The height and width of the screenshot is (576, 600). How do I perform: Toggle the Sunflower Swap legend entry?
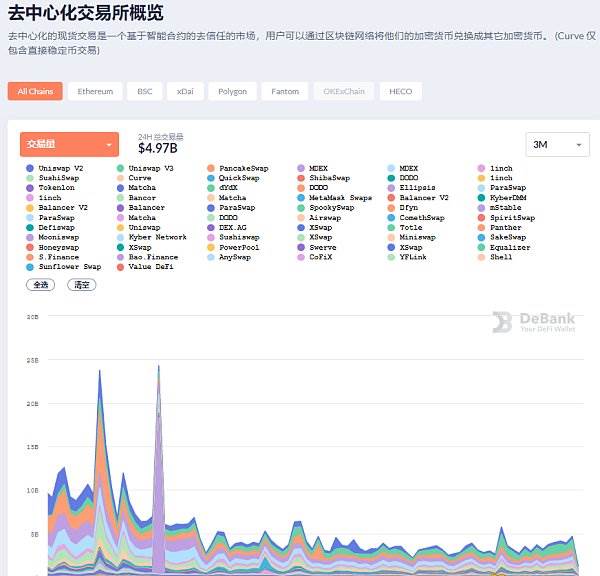point(64,267)
